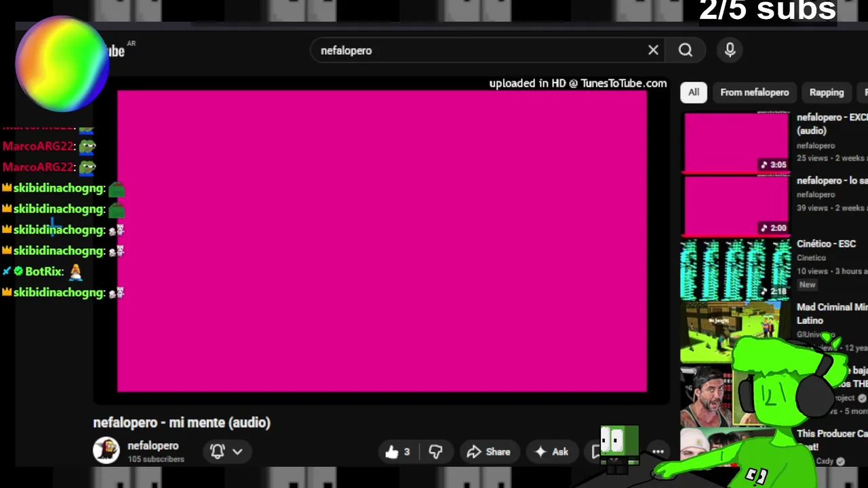Image resolution: width=868 pixels, height=488 pixels.
Task: Open the Cinetico channel name
Action: pos(811,258)
